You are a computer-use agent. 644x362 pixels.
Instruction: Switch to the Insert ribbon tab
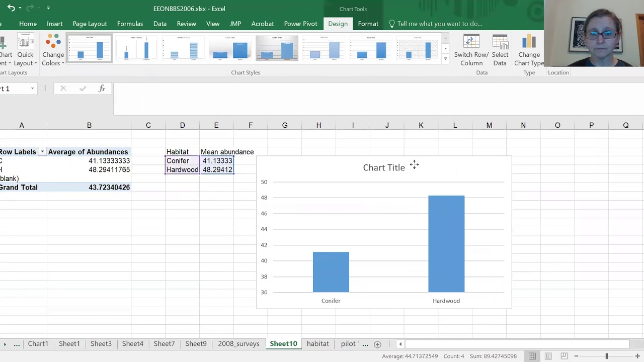pos(54,24)
